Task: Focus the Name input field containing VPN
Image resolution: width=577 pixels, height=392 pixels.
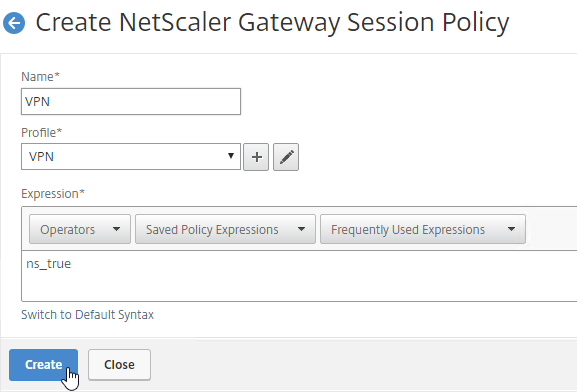Action: (x=131, y=102)
